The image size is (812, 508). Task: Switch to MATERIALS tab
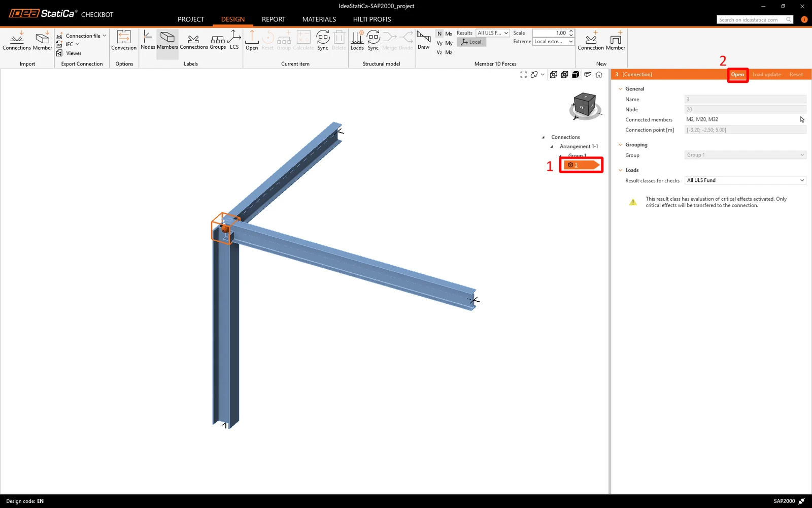pos(319,19)
